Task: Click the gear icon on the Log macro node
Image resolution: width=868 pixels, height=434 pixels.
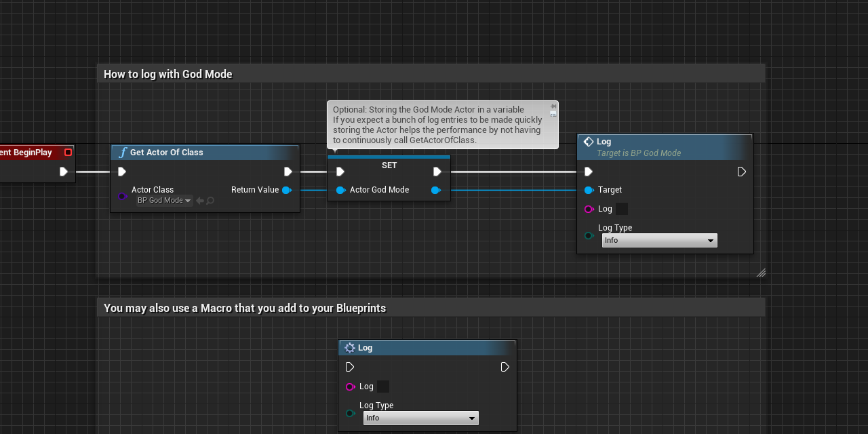Action: [x=350, y=348]
